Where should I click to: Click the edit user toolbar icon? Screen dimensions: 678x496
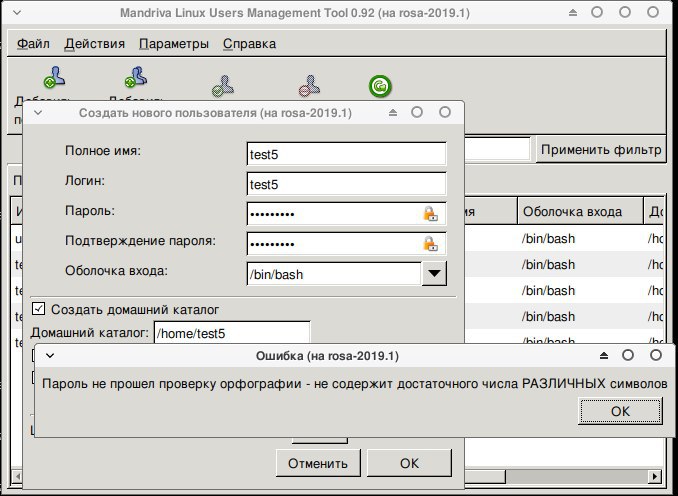pos(223,86)
